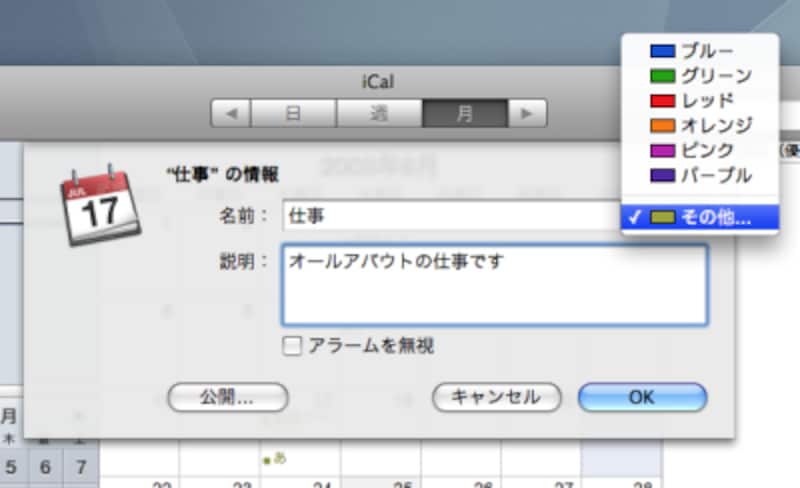Select the checked その他... color option
This screenshot has width=800, height=488.
point(699,217)
